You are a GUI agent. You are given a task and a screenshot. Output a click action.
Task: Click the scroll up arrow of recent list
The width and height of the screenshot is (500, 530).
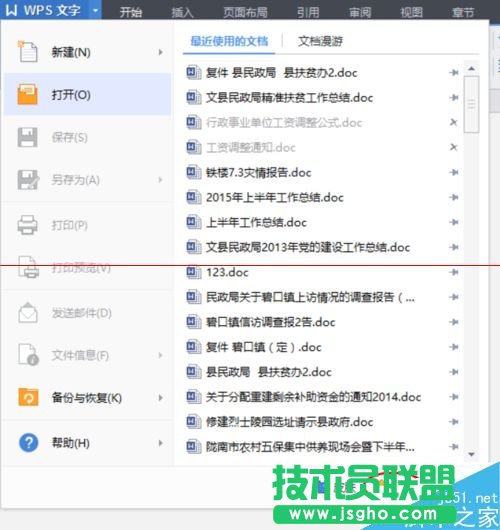click(x=471, y=69)
